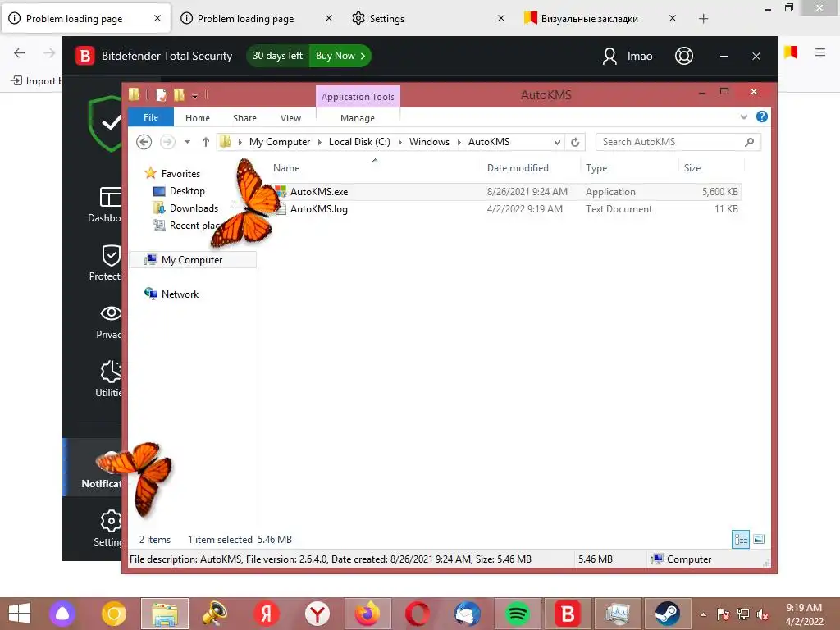Image resolution: width=840 pixels, height=630 pixels.
Task: Open Bitdefender Notifications section
Action: point(93,468)
